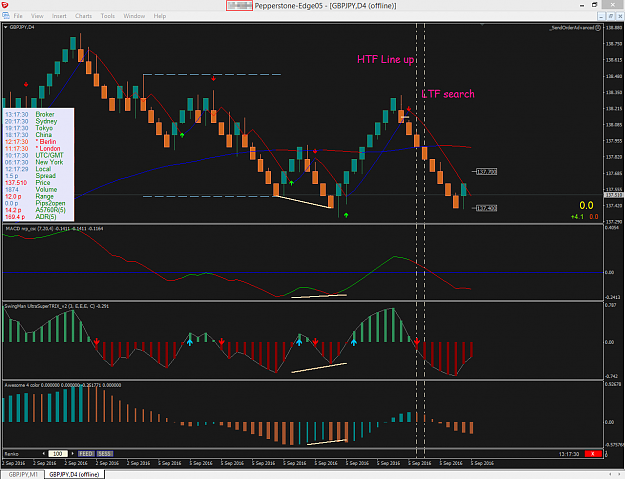625x479 pixels.
Task: Minimize the inner chart window
Action: click(602, 16)
